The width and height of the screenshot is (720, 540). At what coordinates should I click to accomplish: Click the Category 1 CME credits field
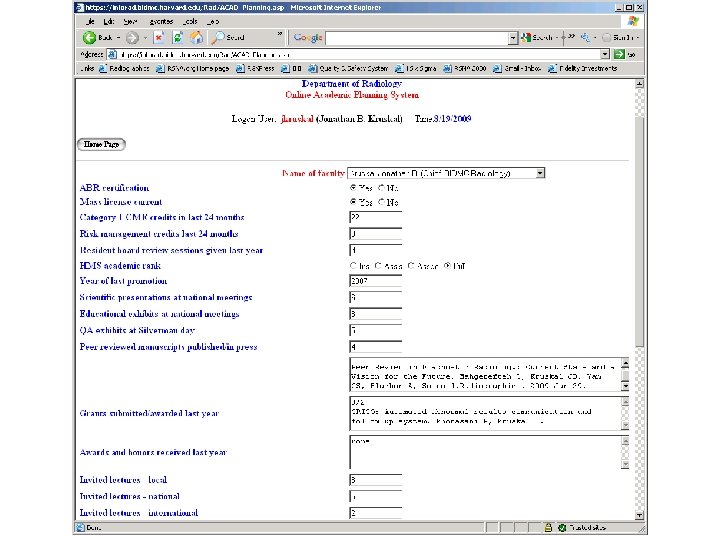pos(376,217)
